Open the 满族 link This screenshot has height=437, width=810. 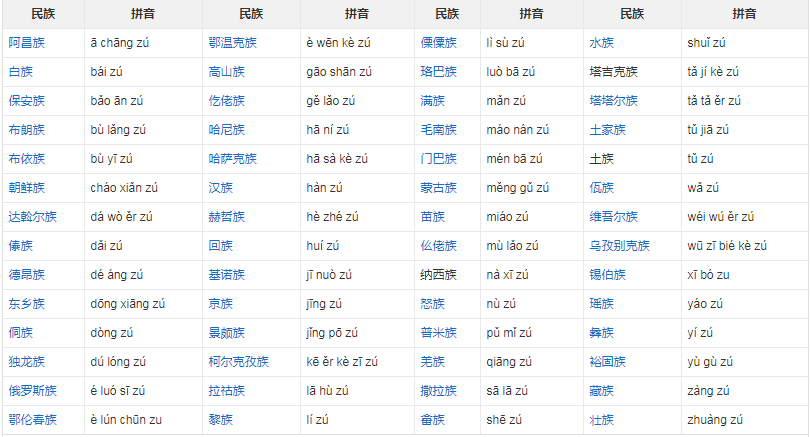click(432, 101)
